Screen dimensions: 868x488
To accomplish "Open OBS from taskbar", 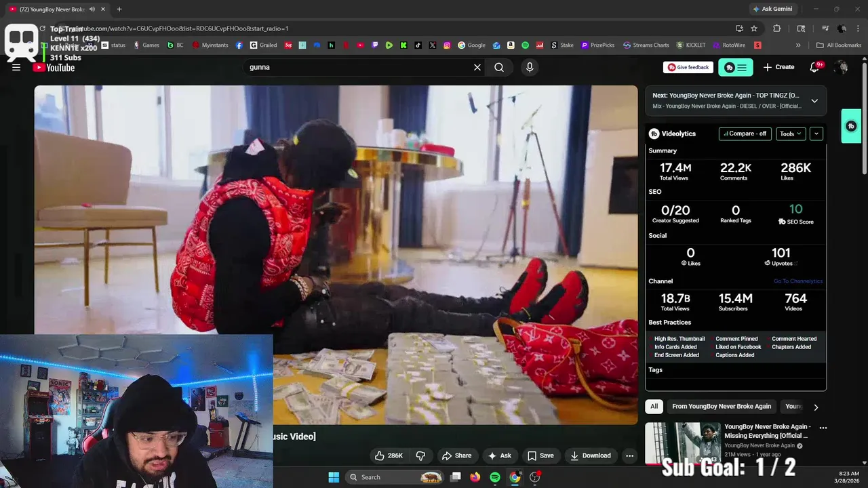I will point(535,477).
